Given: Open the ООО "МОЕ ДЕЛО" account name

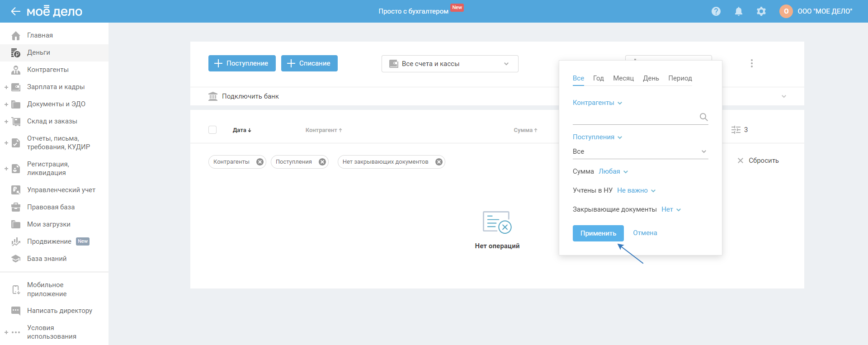Looking at the screenshot, I should pos(825,11).
